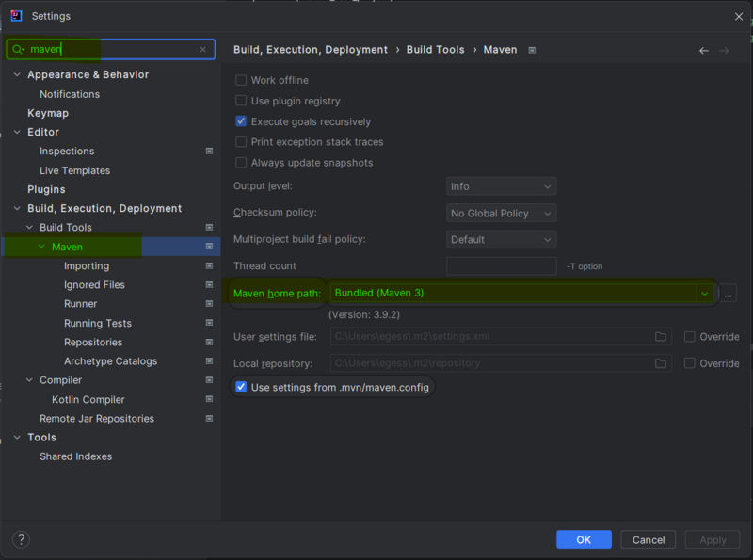Click Build Tools in breadcrumb
Viewport: 753px width, 560px height.
[436, 50]
